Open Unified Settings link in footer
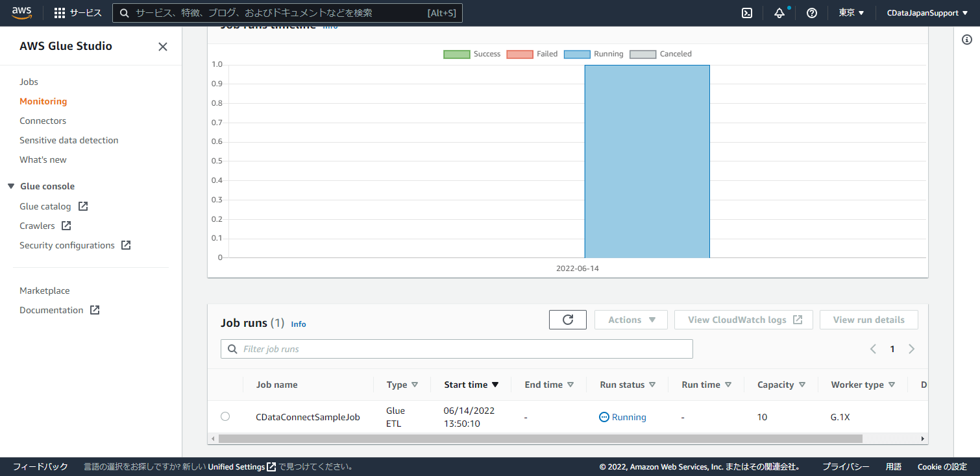The height and width of the screenshot is (476, 980). pyautogui.click(x=242, y=466)
